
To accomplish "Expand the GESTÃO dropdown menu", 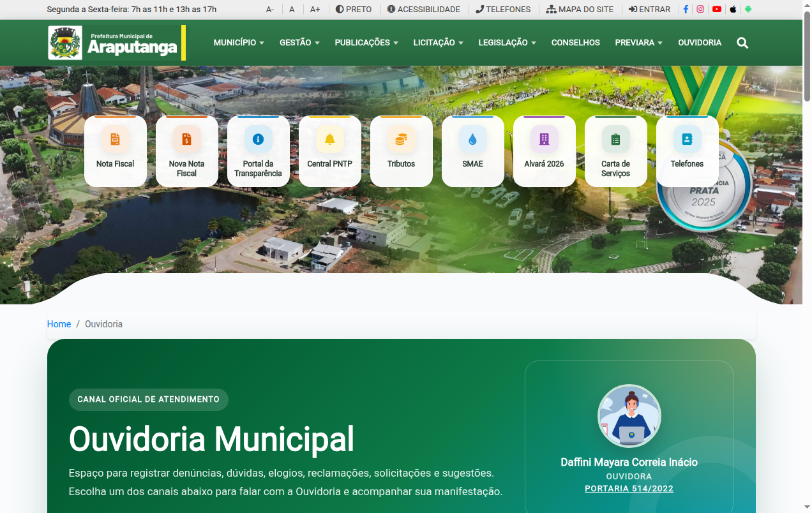I will 299,43.
